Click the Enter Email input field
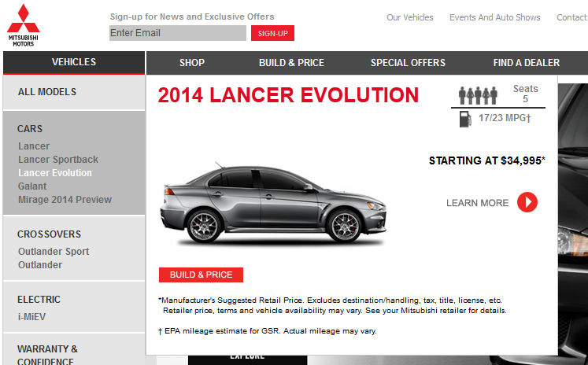The image size is (588, 365). click(x=178, y=33)
